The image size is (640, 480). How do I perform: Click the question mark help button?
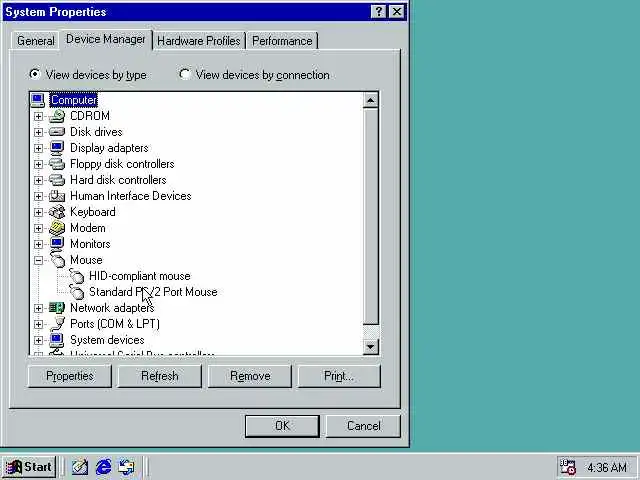tap(378, 11)
